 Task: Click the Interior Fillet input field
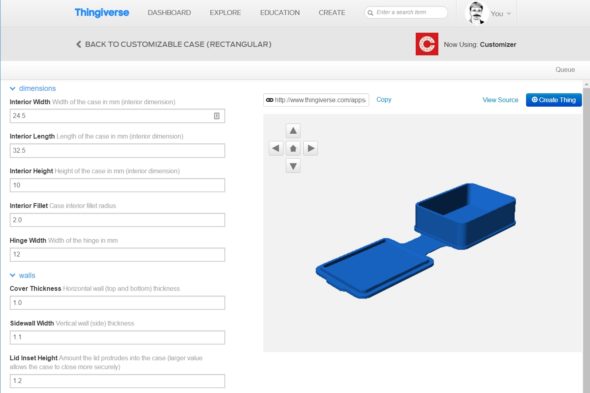[117, 220]
